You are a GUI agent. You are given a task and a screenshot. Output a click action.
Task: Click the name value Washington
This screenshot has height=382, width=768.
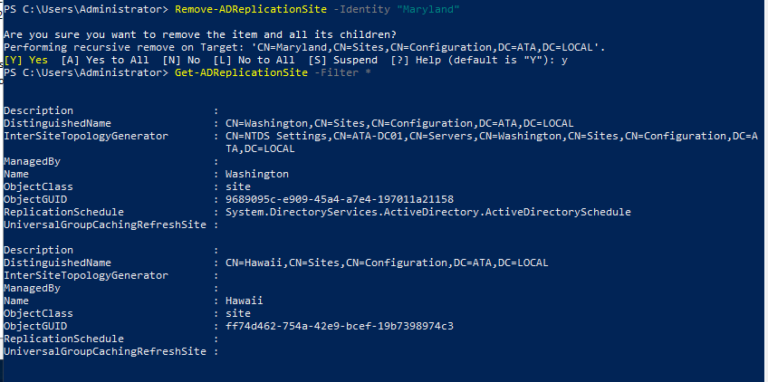tap(257, 174)
